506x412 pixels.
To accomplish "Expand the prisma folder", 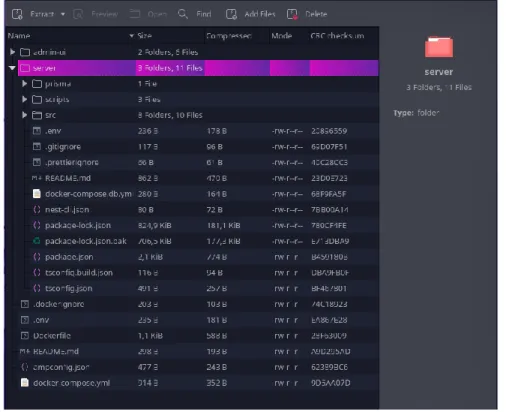I will [24, 84].
